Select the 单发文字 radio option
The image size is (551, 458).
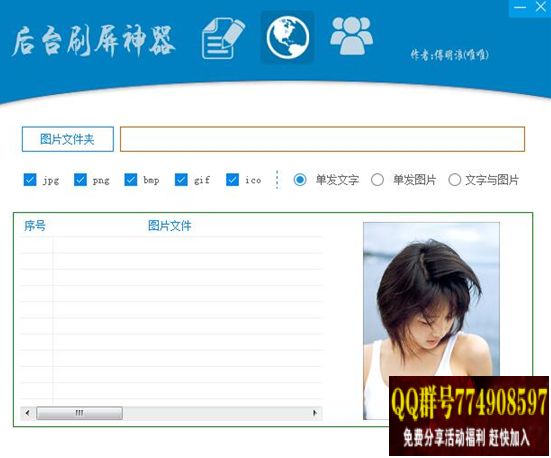[x=300, y=180]
